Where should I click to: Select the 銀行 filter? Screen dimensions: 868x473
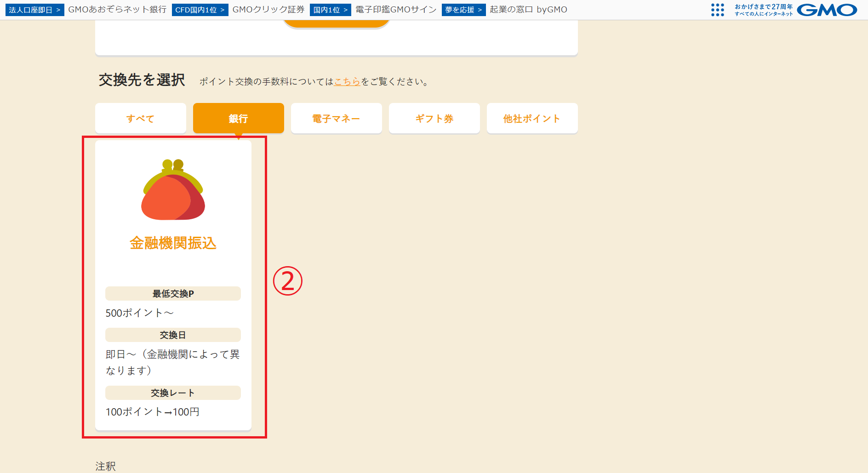(238, 118)
